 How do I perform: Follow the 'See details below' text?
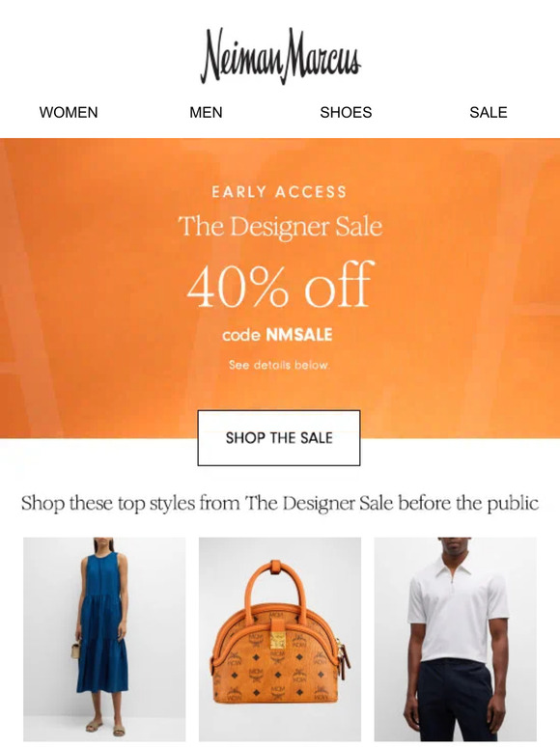[x=279, y=365]
